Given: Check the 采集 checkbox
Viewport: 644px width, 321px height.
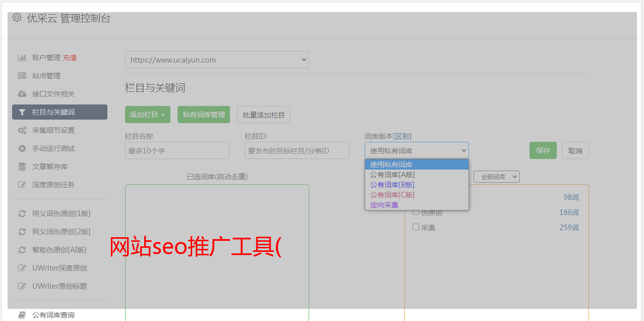Looking at the screenshot, I should coord(416,227).
